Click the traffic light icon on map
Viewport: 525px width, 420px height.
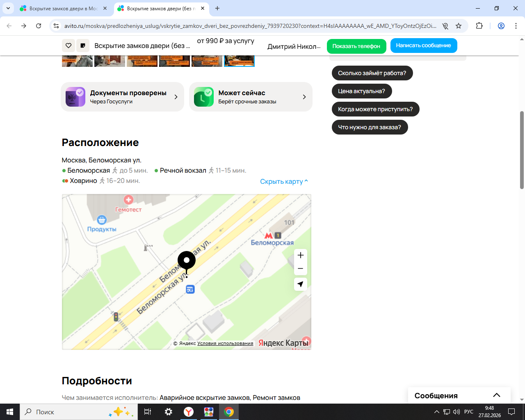[116, 317]
